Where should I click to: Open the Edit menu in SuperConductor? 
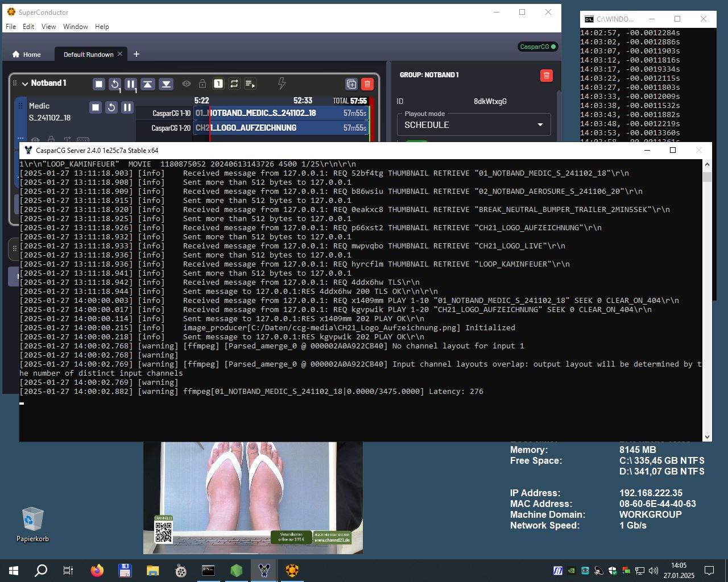click(x=28, y=27)
